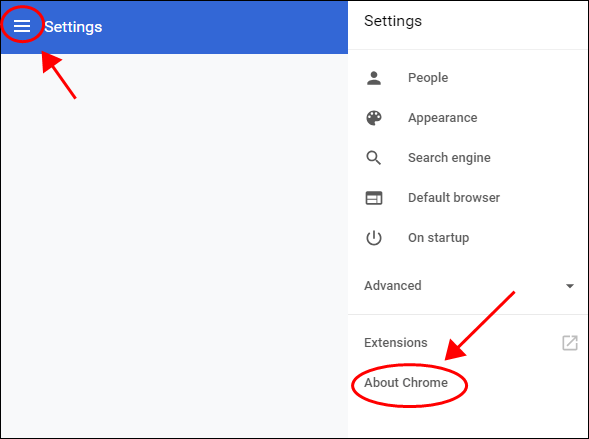This screenshot has width=589, height=439.
Task: Jump to the On startup label
Action: (x=438, y=238)
